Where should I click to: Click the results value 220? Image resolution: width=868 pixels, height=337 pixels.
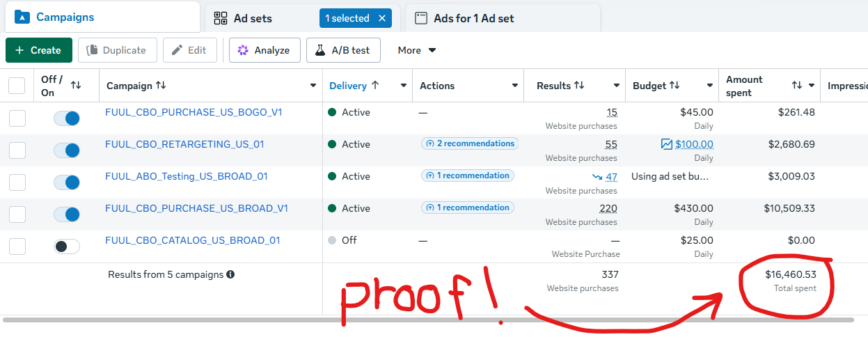[608, 208]
